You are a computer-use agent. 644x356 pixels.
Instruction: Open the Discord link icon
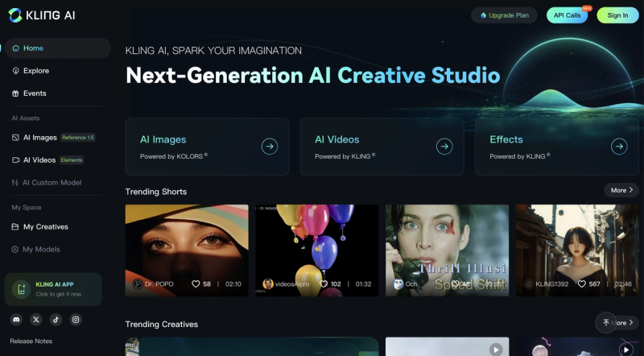[x=16, y=320]
